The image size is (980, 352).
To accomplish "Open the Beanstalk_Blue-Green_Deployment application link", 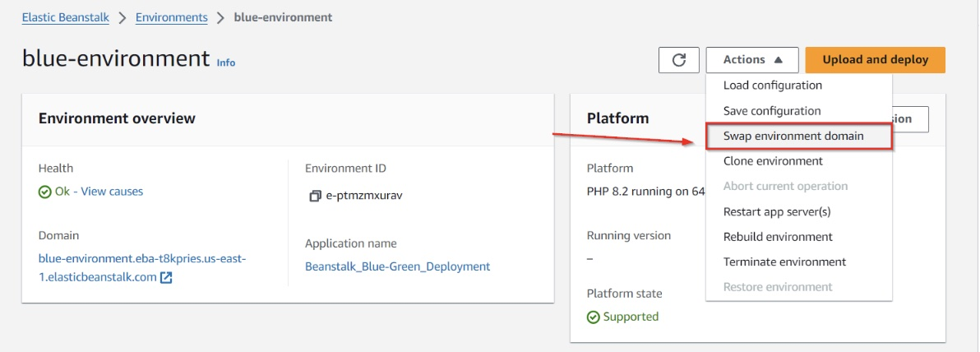I will click(397, 266).
